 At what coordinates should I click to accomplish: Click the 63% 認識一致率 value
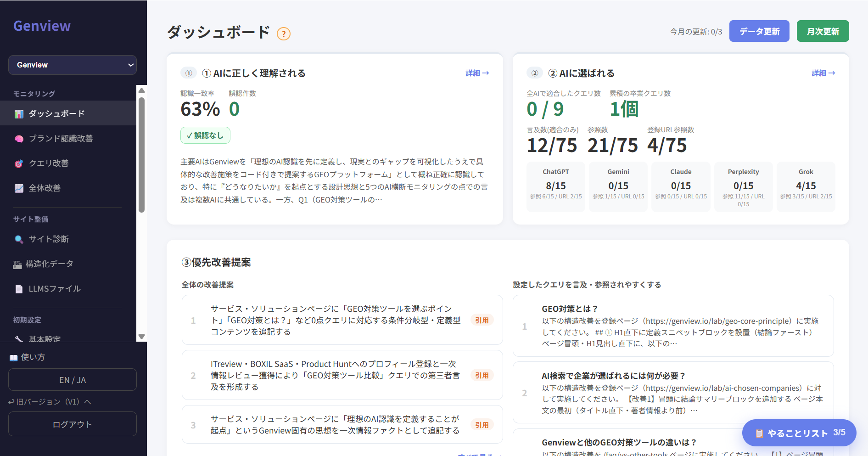tap(200, 109)
